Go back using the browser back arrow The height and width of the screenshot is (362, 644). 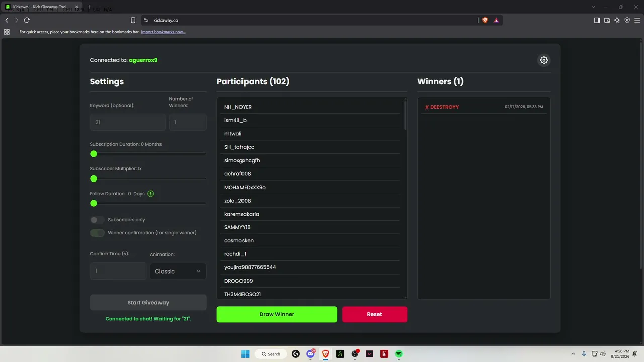(x=7, y=20)
